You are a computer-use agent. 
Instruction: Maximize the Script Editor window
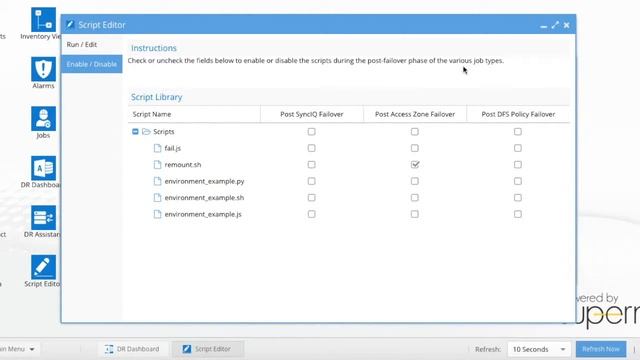pyautogui.click(x=555, y=25)
